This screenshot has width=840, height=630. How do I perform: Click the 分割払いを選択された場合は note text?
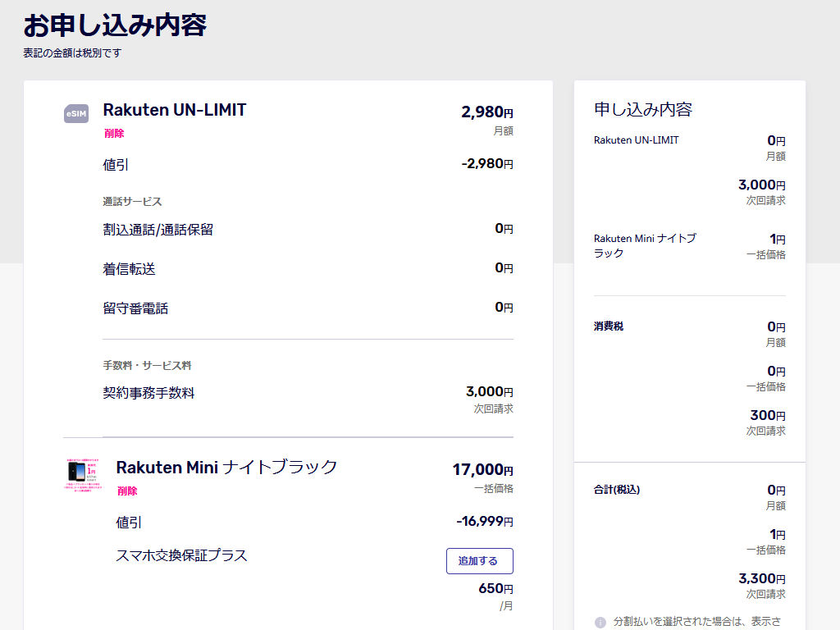[x=697, y=622]
